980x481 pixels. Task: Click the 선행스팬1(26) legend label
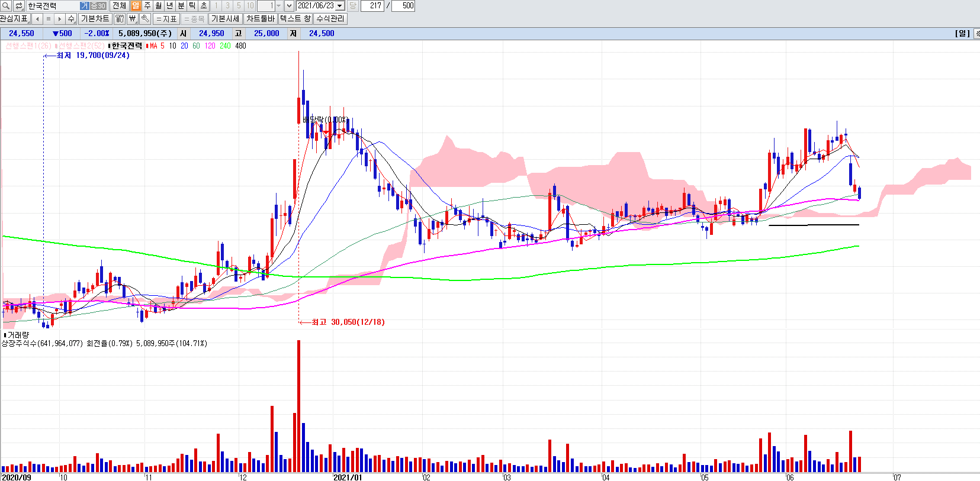pos(29,46)
